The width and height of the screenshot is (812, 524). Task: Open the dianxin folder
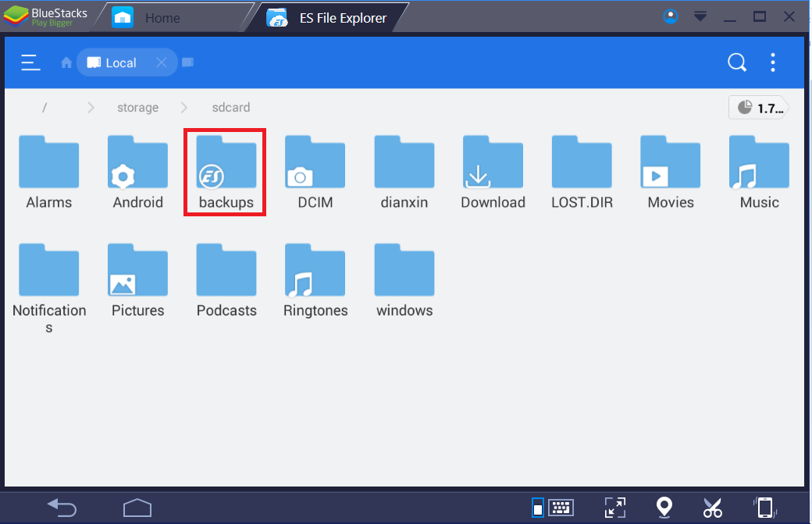(404, 173)
